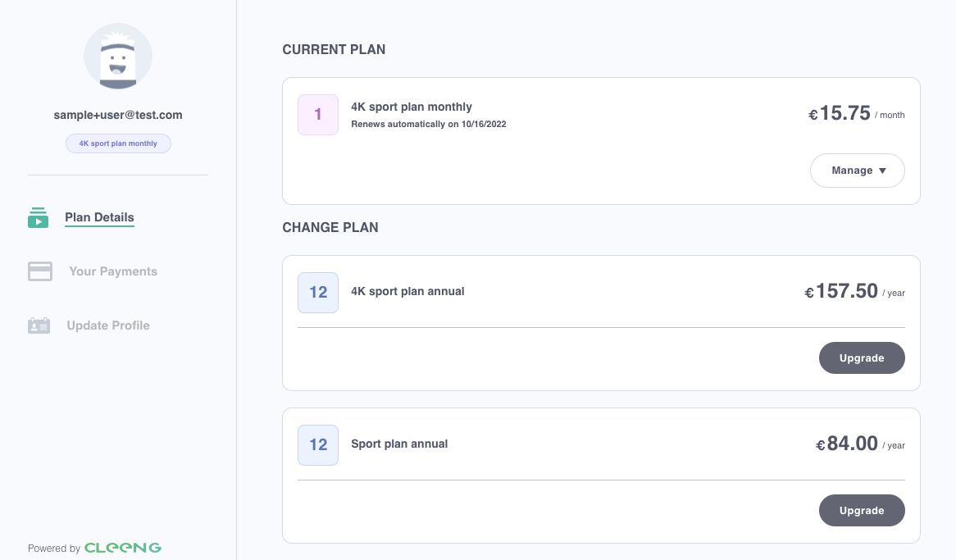
Task: Click 12 badge for 4K sport annual
Action: coord(318,293)
